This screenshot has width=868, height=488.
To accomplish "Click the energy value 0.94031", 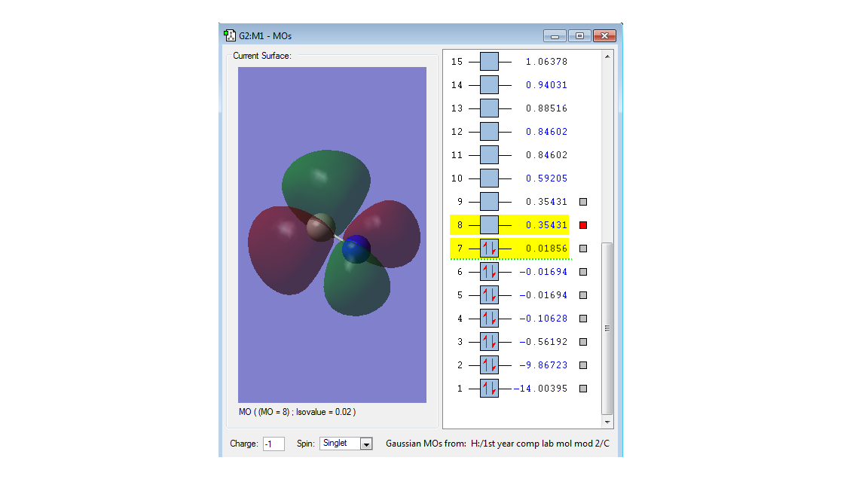I will (546, 84).
